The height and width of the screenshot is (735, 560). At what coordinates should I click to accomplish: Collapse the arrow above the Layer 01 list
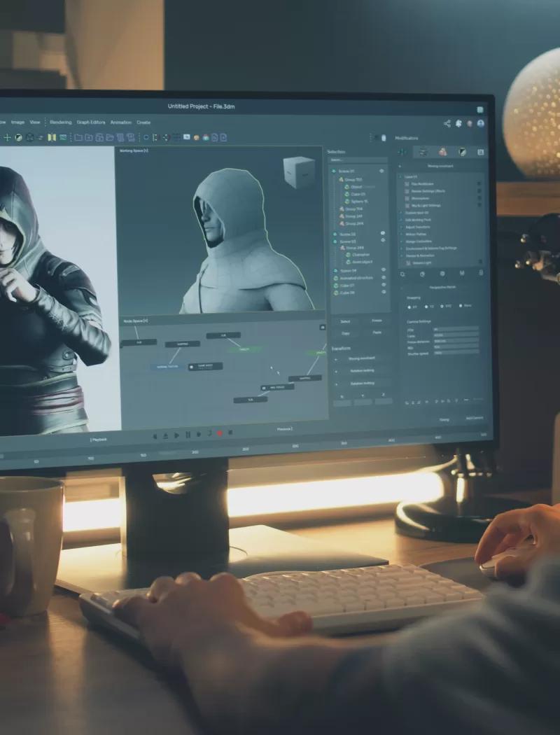pyautogui.click(x=400, y=167)
